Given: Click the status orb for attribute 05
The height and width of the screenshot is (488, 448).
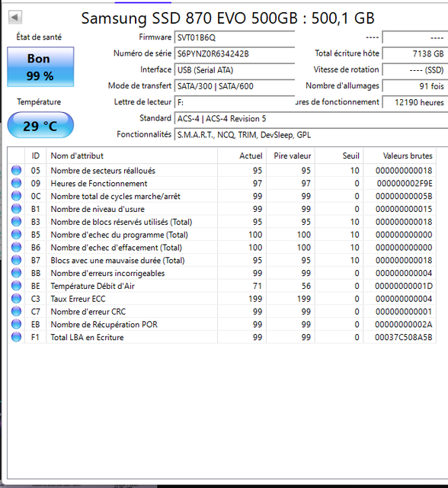Looking at the screenshot, I should [x=16, y=170].
